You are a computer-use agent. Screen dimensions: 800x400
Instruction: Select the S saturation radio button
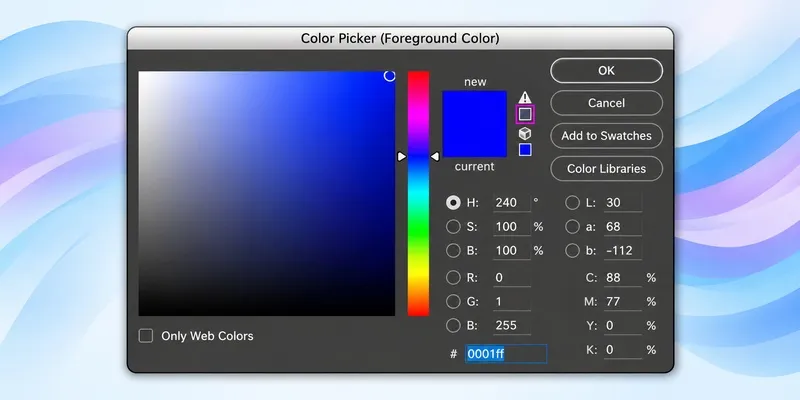[x=453, y=227]
